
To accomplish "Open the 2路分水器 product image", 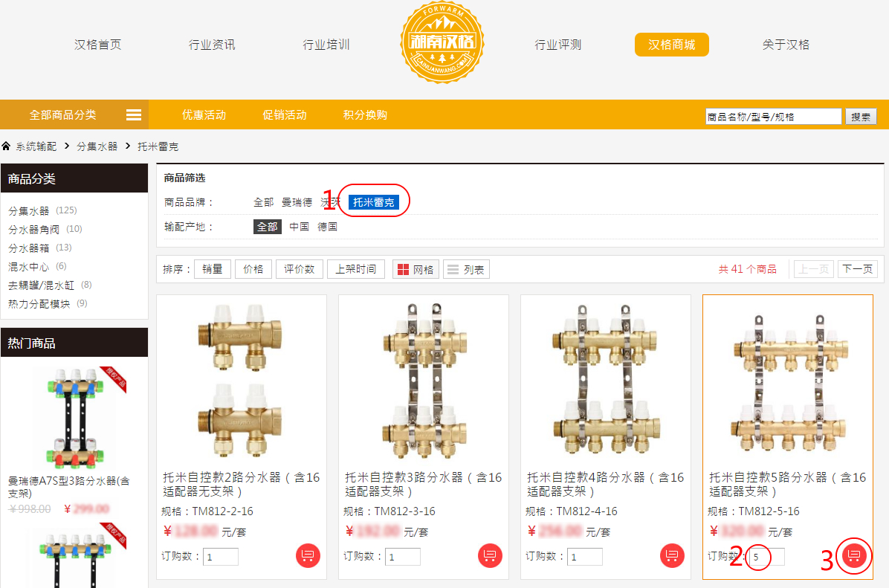I will 242,381.
